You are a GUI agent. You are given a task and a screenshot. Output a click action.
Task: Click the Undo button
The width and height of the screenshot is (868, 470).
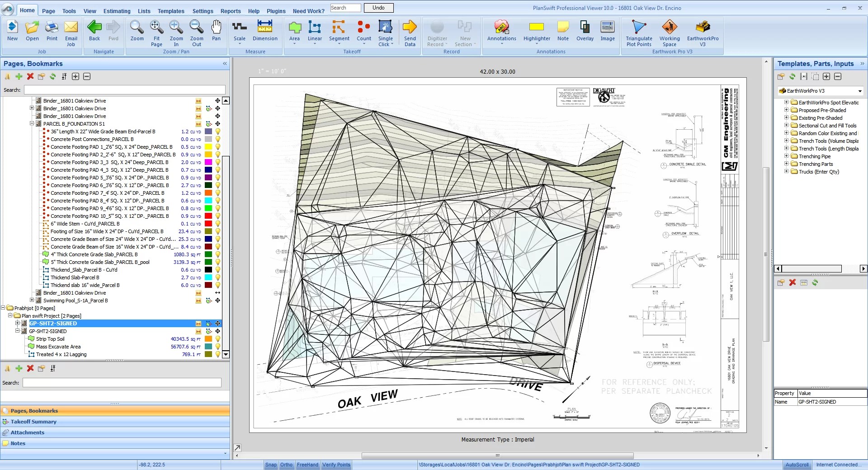coord(378,8)
